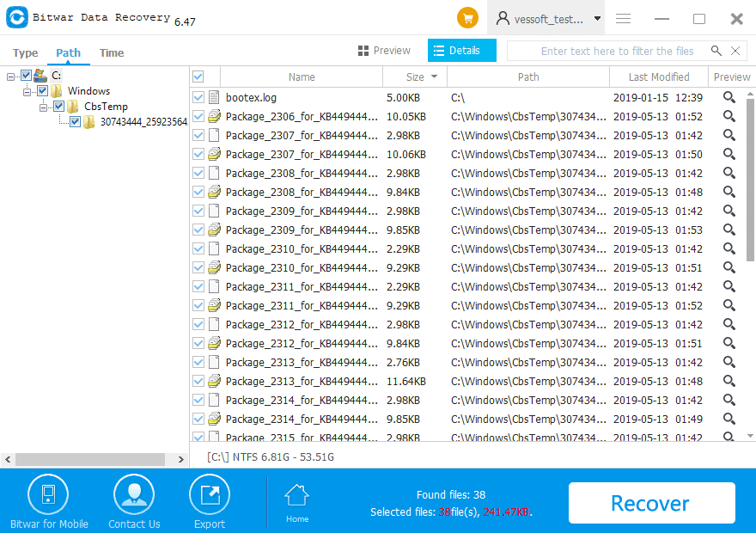
Task: Select the 2.98KB Package_2312 file name
Action: [302, 325]
